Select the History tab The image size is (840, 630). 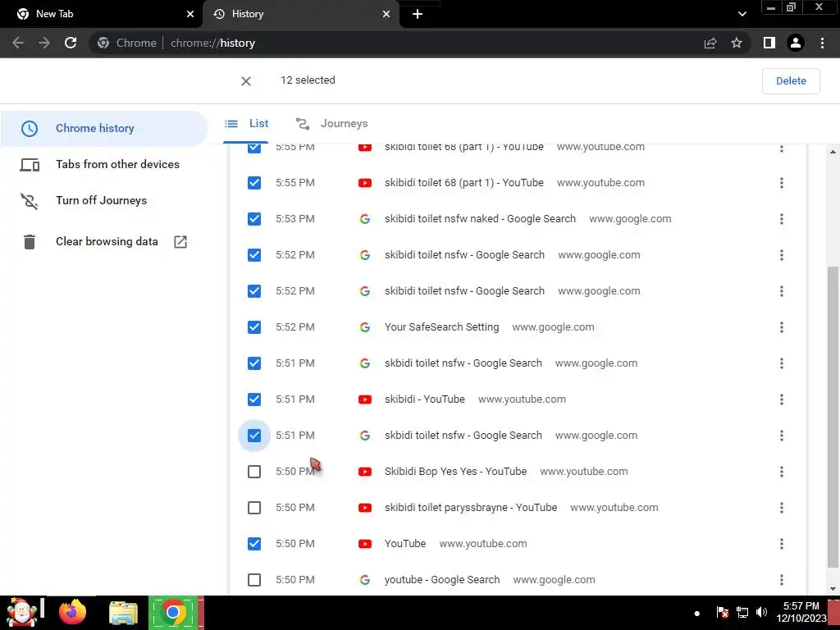coord(300,14)
